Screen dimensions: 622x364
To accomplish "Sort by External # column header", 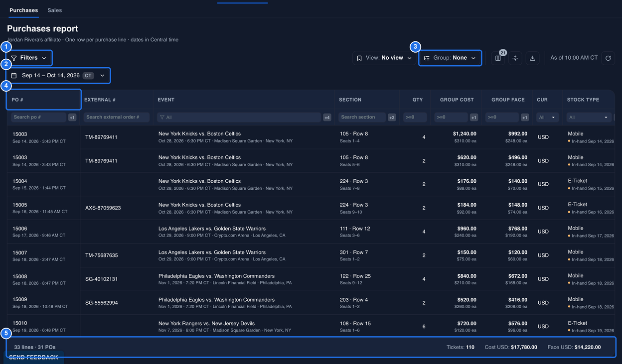I will coord(116,100).
